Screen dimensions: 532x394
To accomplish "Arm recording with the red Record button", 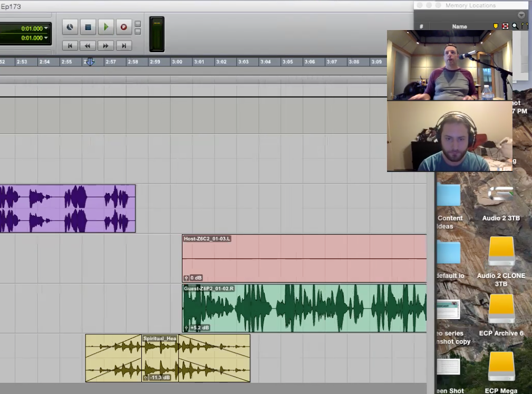I will (x=124, y=27).
